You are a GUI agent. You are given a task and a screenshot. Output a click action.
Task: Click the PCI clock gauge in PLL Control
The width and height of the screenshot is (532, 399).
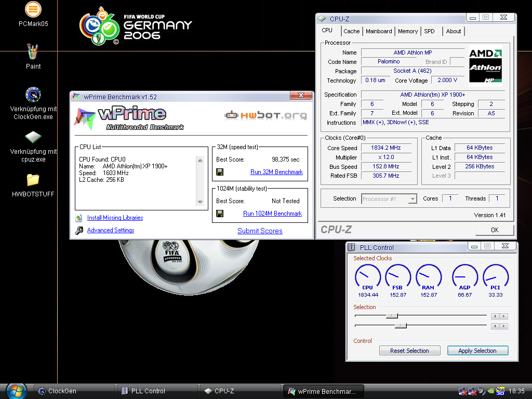pyautogui.click(x=495, y=277)
